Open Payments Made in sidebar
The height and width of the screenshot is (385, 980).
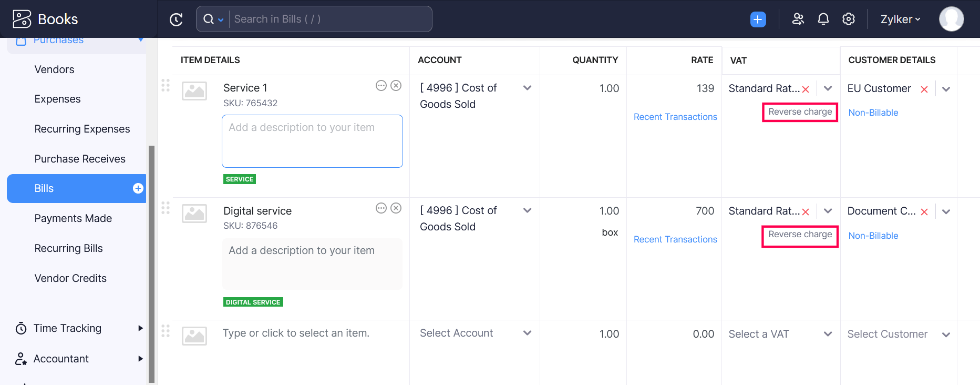(73, 218)
